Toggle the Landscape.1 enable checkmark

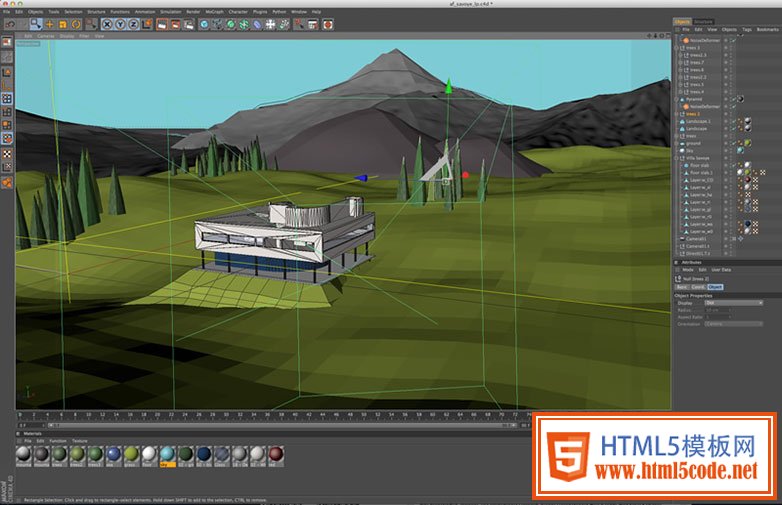733,121
